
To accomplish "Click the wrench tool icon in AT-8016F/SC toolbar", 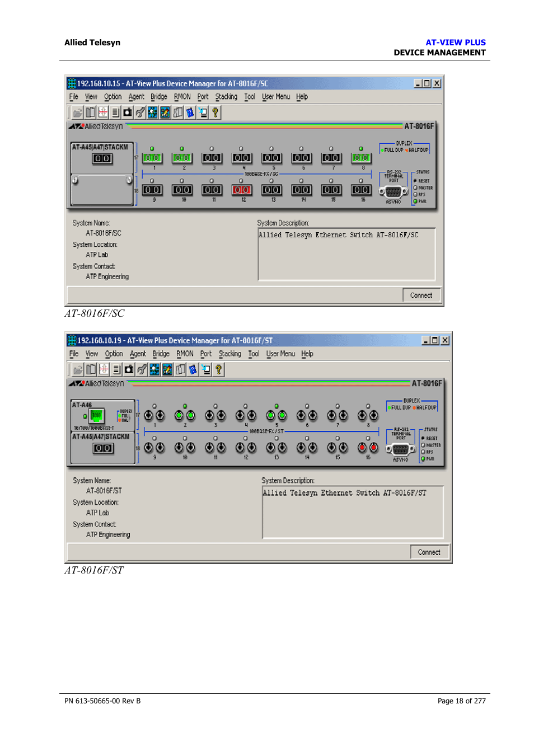I will pyautogui.click(x=140, y=112).
